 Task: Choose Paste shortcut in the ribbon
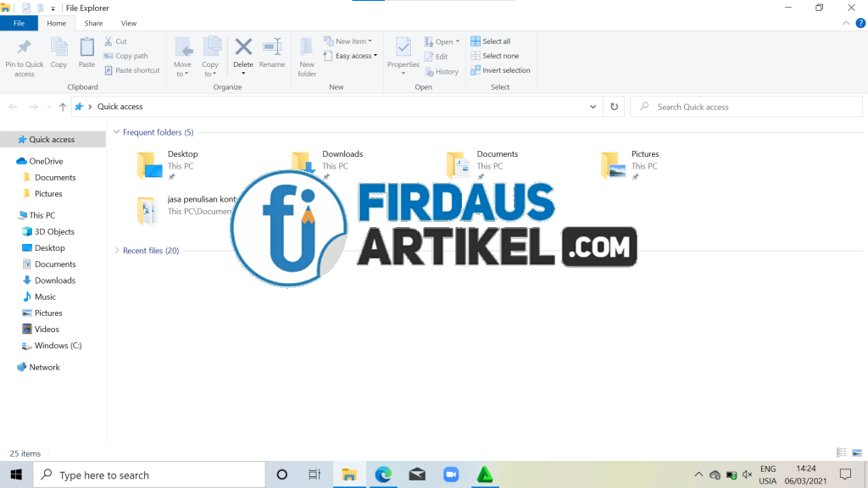click(131, 70)
